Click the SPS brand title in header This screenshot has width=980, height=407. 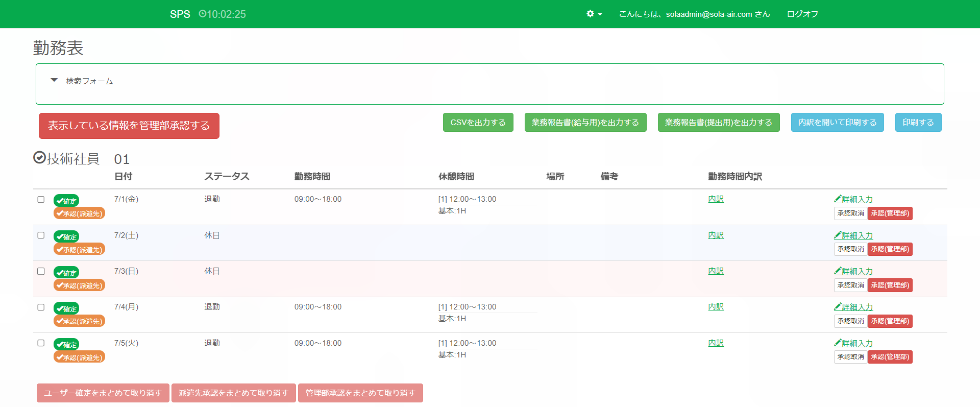coord(180,14)
